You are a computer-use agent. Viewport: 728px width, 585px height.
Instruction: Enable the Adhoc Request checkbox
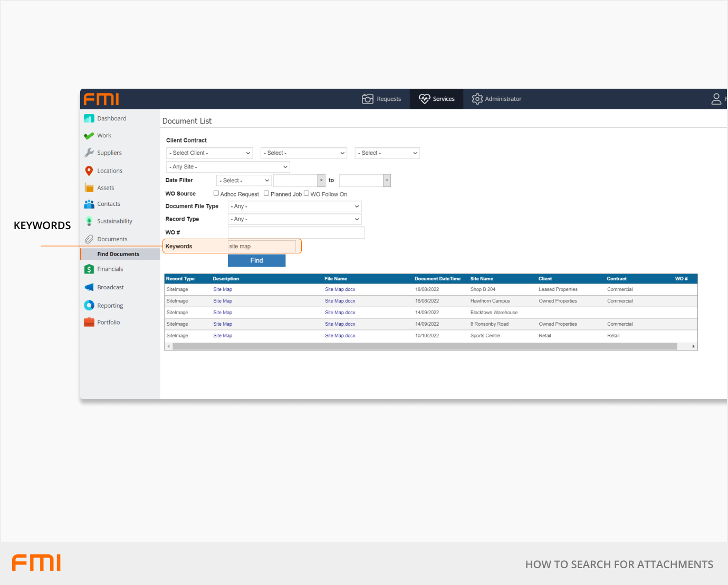tap(216, 193)
